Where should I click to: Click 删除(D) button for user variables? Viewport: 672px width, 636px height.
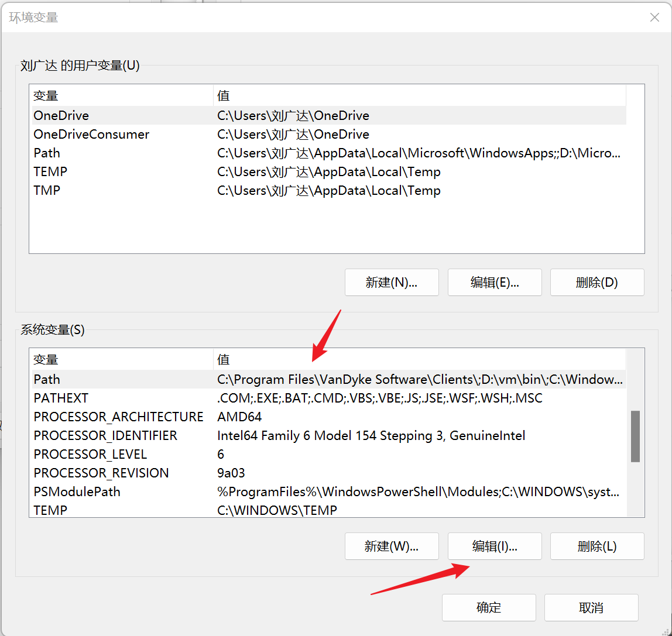tap(597, 282)
